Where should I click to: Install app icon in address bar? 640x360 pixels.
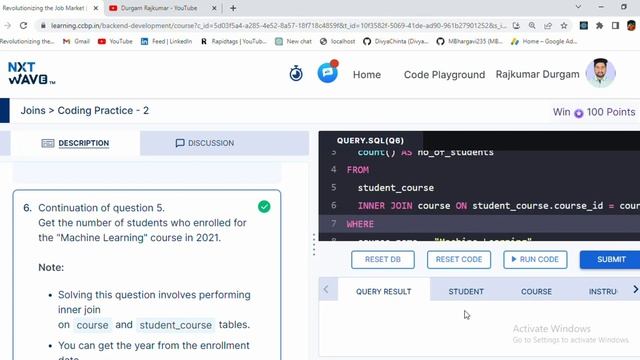click(516, 25)
